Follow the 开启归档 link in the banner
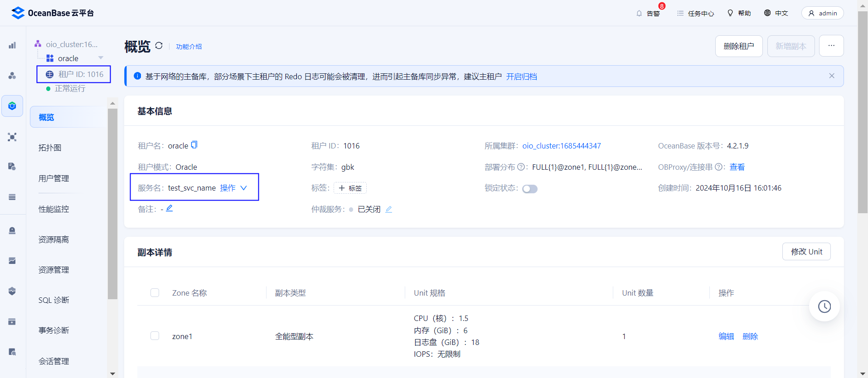Screen dimensions: 868x378 click(x=521, y=77)
